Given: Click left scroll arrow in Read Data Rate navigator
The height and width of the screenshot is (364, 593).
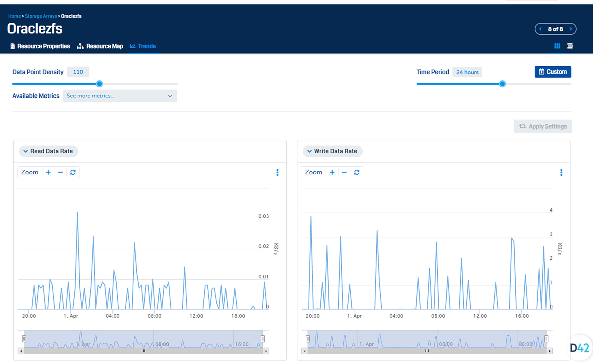Looking at the screenshot, I should 21,351.
